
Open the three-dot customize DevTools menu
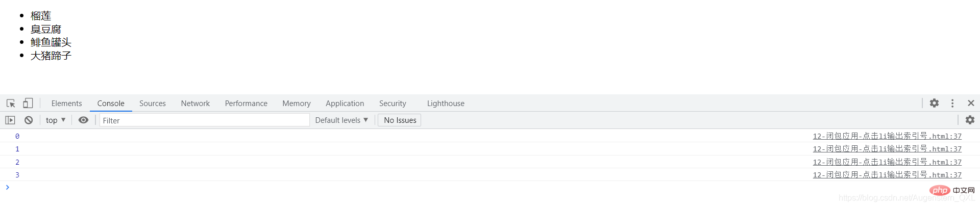pos(952,103)
